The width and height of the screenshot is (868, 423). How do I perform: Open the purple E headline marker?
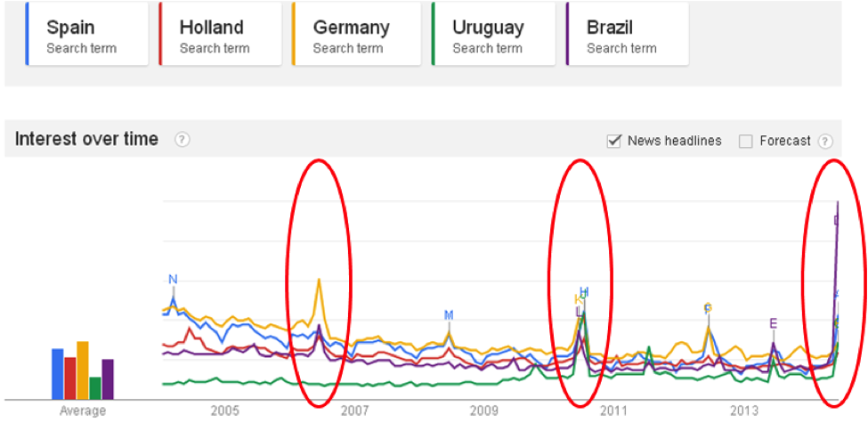click(773, 323)
